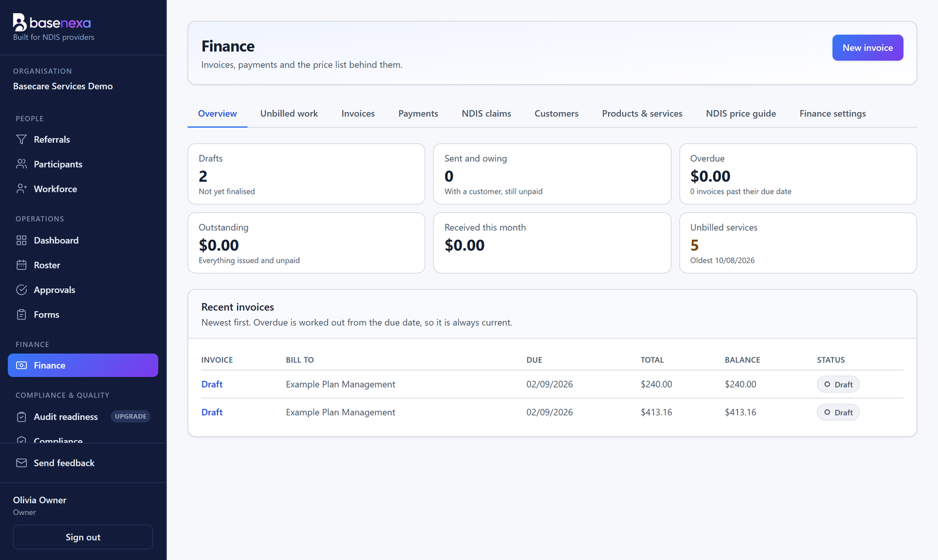Click the Audit readiness clipboard icon
This screenshot has width=938, height=560.
tap(22, 416)
